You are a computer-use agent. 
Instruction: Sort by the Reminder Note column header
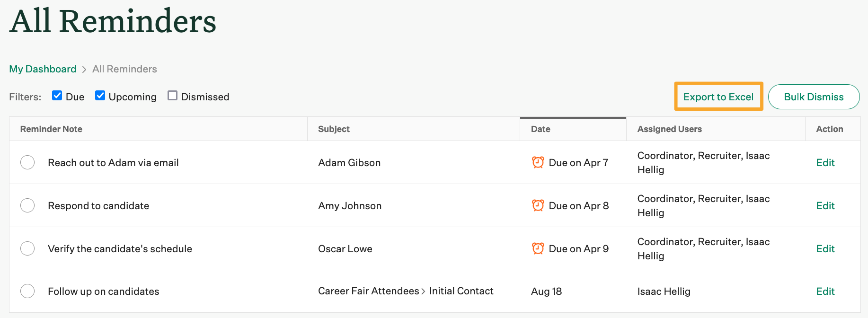click(51, 129)
